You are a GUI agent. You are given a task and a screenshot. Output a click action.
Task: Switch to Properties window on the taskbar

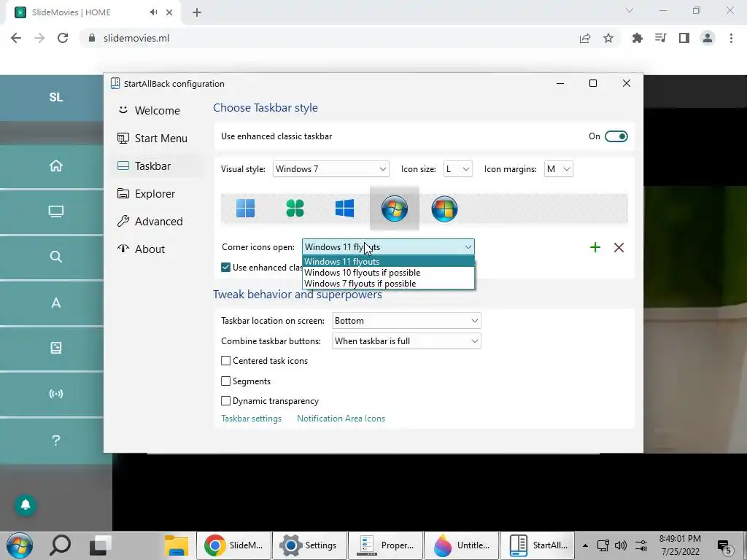point(385,545)
